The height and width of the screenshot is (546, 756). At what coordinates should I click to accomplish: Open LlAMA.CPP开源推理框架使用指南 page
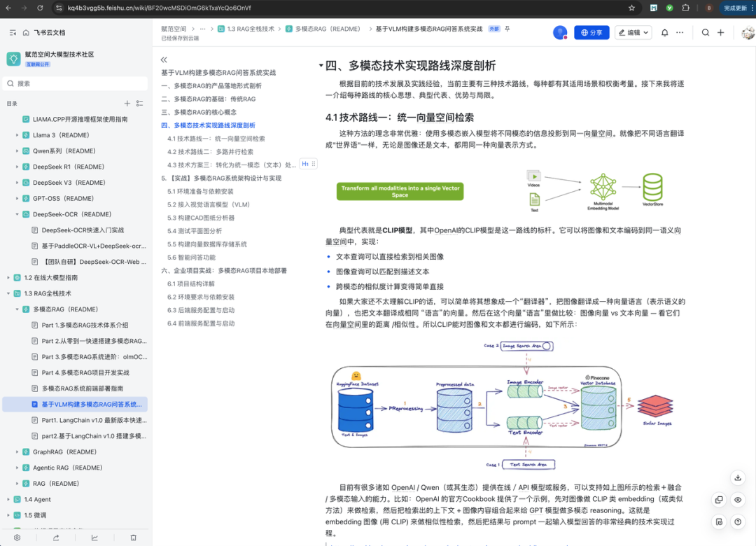[80, 119]
